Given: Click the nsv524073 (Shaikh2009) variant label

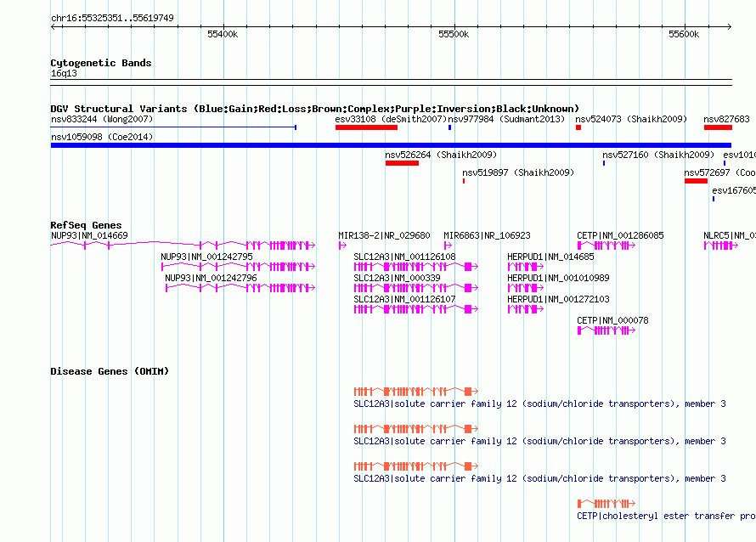Looking at the screenshot, I should 631,119.
